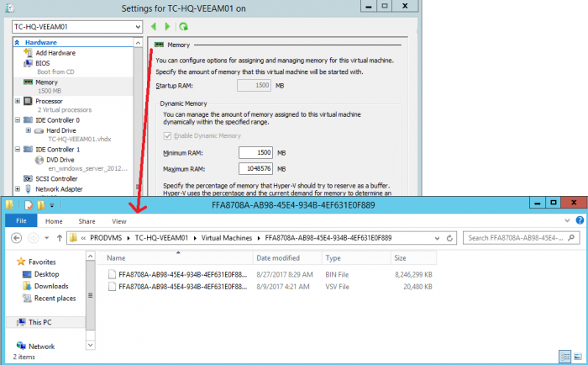Open the BIOS settings item
The image size is (588, 365).
coord(43,63)
